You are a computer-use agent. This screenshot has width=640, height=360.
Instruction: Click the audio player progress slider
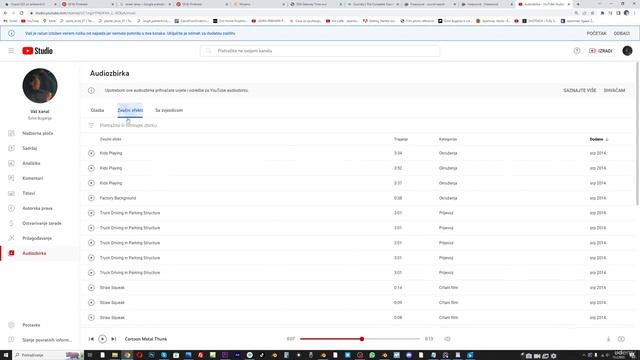[x=360, y=339]
